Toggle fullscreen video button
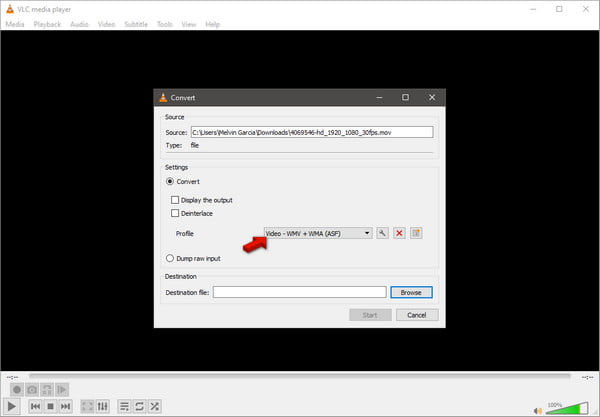The height and width of the screenshot is (417, 600). click(87, 406)
